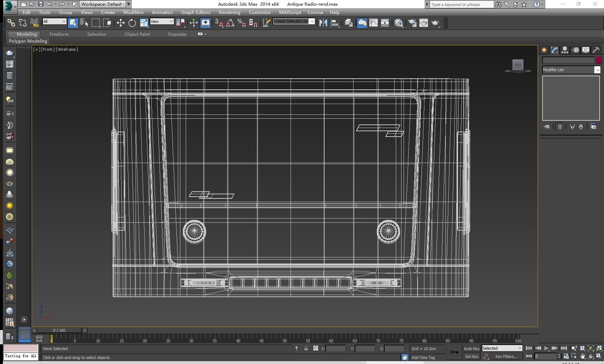Toggle Window/Crossing selection mode
Viewport: 604px width, 364px height.
pos(107,23)
